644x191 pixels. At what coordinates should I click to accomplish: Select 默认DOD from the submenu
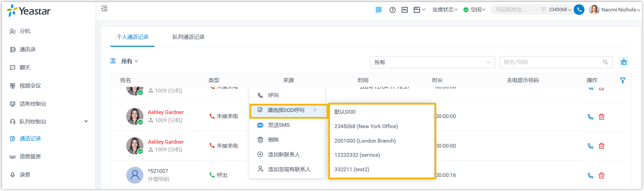[345, 112]
